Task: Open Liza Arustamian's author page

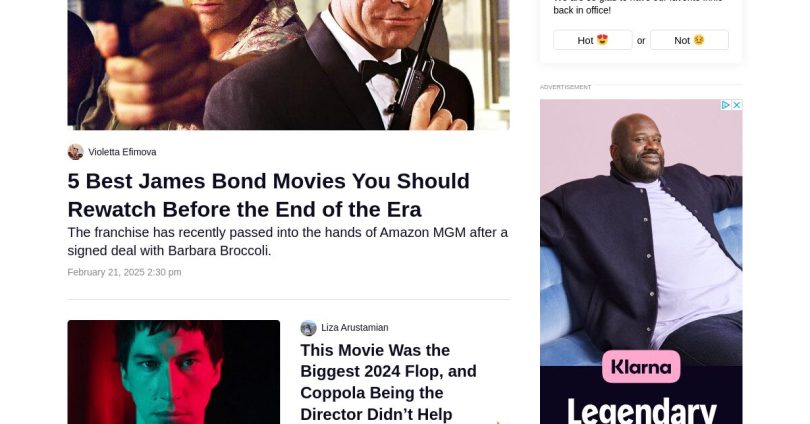Action: (354, 328)
